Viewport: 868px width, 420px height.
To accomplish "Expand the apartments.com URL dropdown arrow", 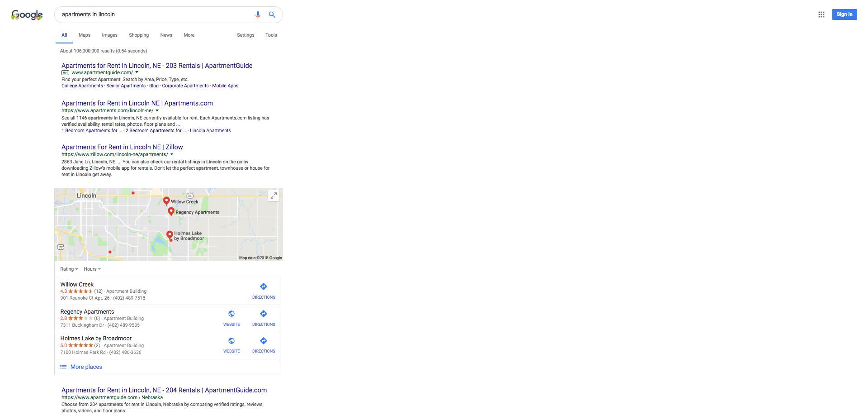I will tap(157, 110).
